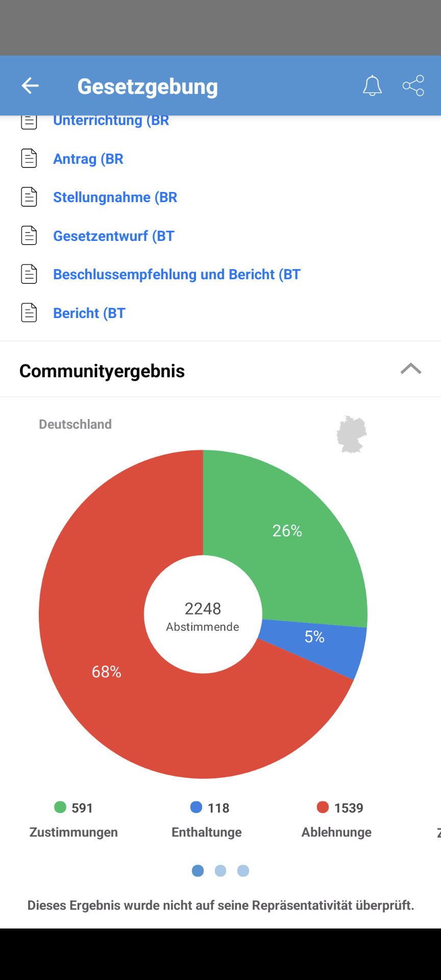Viewport: 441px width, 980px height.
Task: Open the Unterrichtung (BR document link
Action: [111, 120]
